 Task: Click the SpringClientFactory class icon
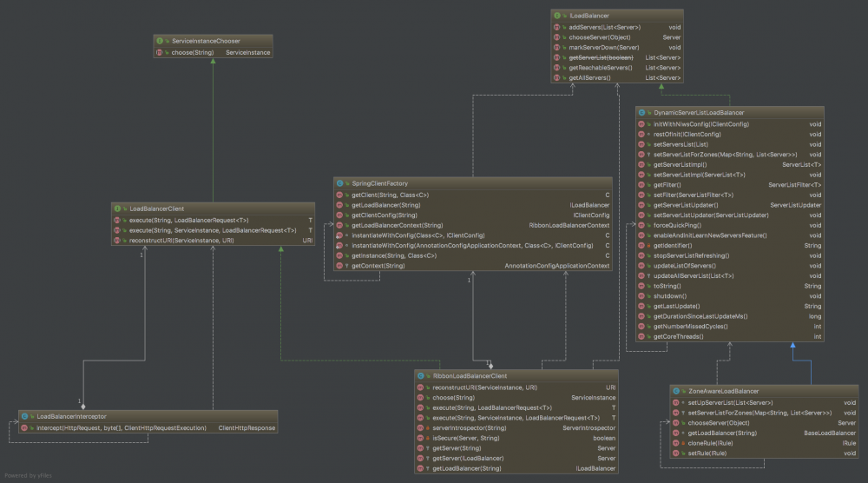(340, 183)
